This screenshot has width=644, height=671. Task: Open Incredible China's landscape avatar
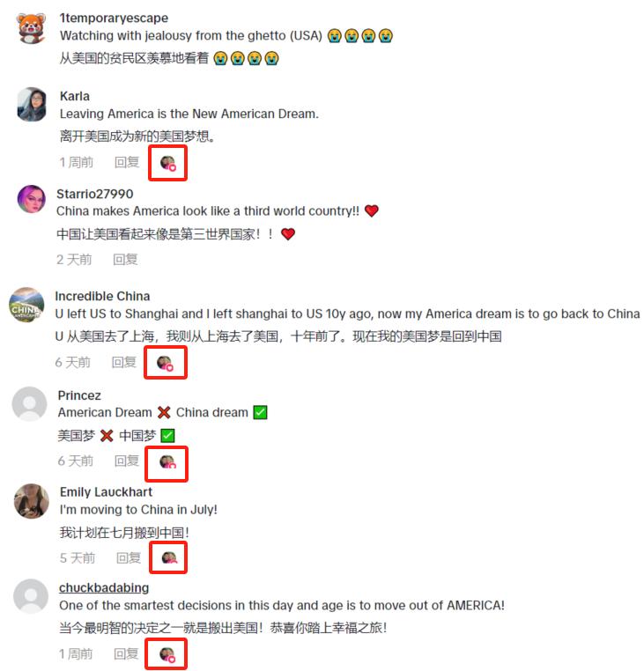[26, 305]
